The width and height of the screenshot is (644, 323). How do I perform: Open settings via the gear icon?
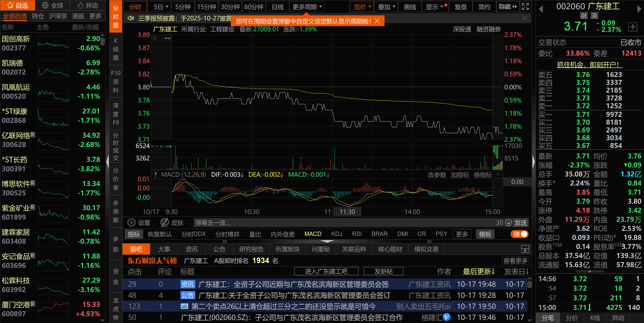tap(131, 223)
